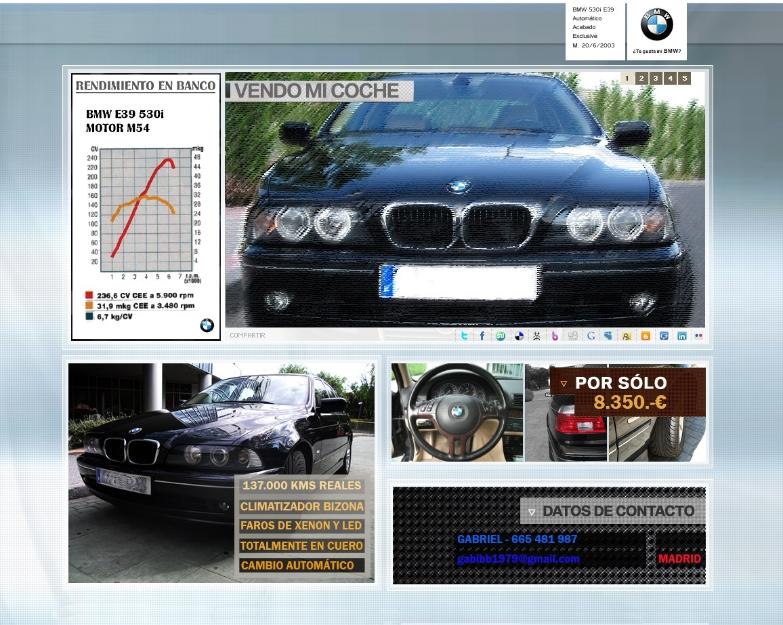Click the '¿Te gusta mi BMW?' link
783x625 pixels.
657,51
